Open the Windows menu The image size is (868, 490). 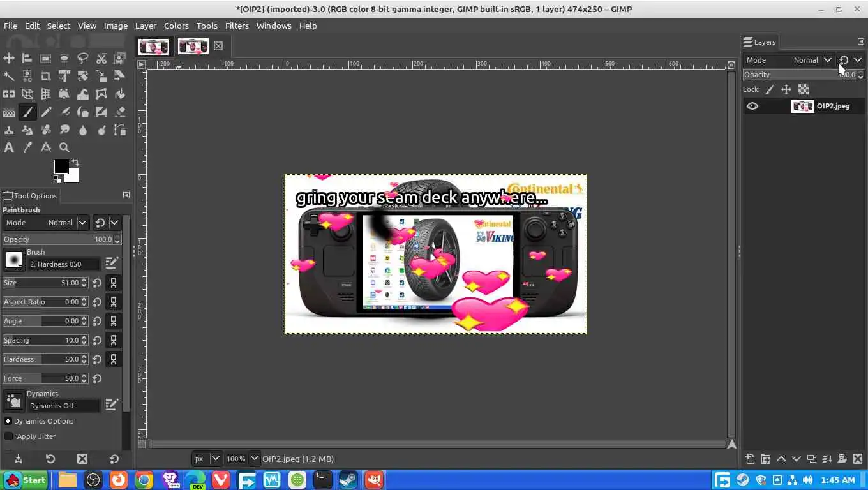tap(274, 26)
